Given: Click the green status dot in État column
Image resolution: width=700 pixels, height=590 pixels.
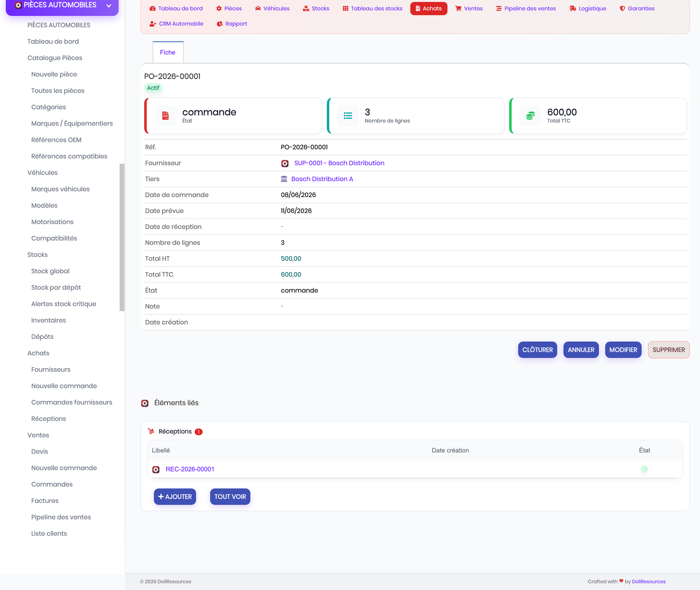Looking at the screenshot, I should (644, 469).
